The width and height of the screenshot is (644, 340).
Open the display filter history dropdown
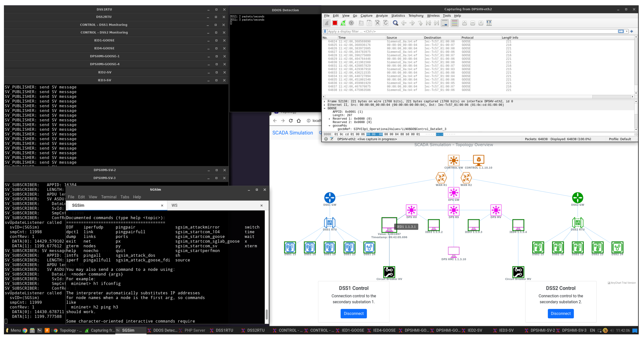click(627, 31)
